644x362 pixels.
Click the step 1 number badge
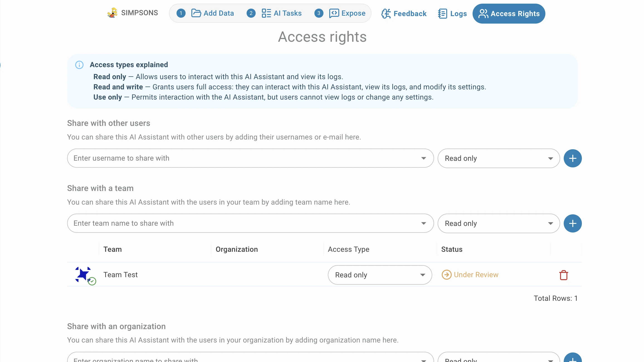click(x=181, y=13)
